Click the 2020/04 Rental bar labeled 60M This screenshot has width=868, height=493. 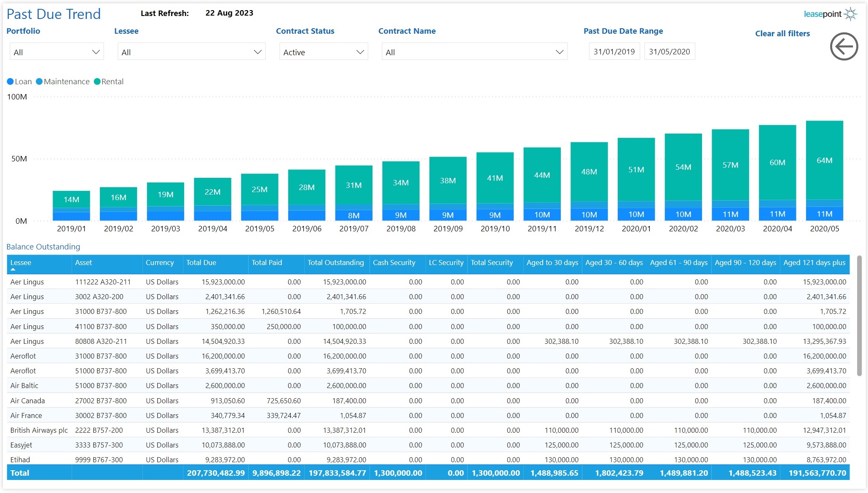click(777, 162)
